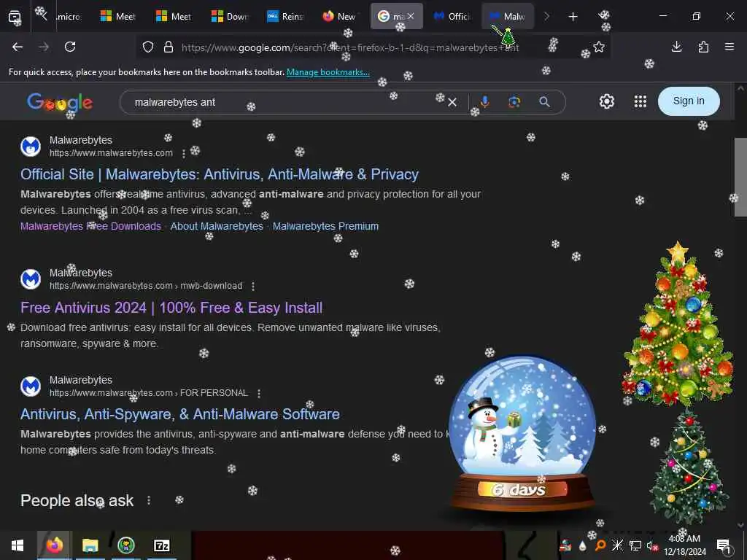Image resolution: width=747 pixels, height=560 pixels.
Task: Open the taskbar clock and date
Action: [684, 545]
